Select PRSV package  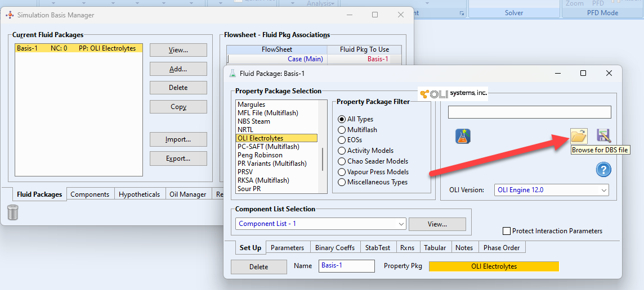277,172
